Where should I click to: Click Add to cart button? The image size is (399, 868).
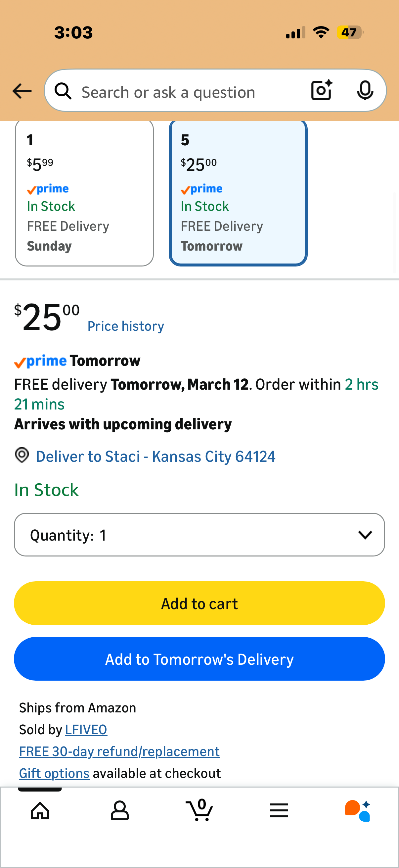(x=199, y=603)
